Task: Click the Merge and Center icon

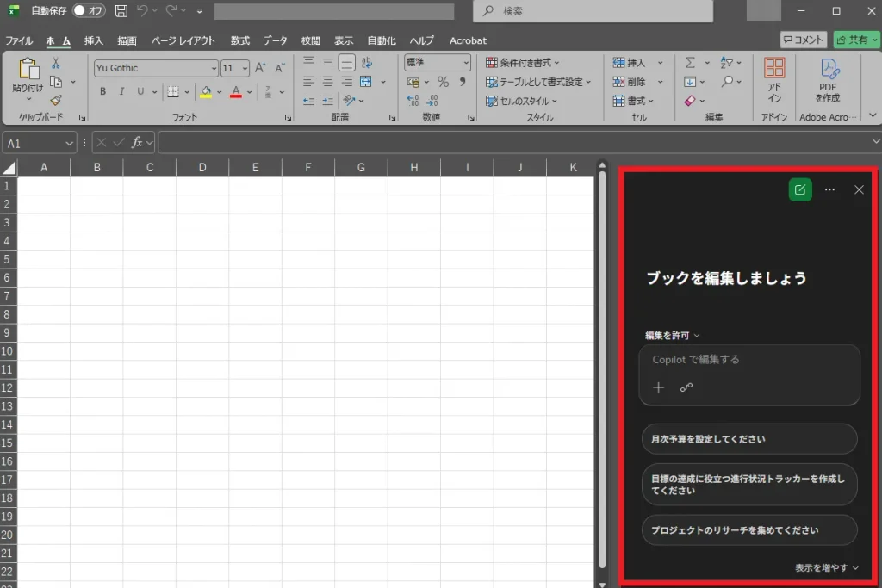Action: pyautogui.click(x=365, y=82)
